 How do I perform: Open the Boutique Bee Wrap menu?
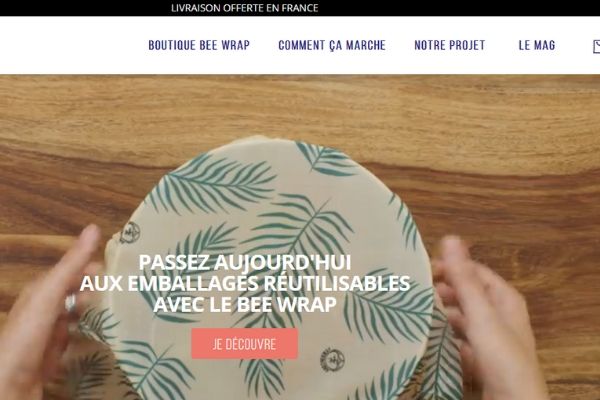[199, 45]
